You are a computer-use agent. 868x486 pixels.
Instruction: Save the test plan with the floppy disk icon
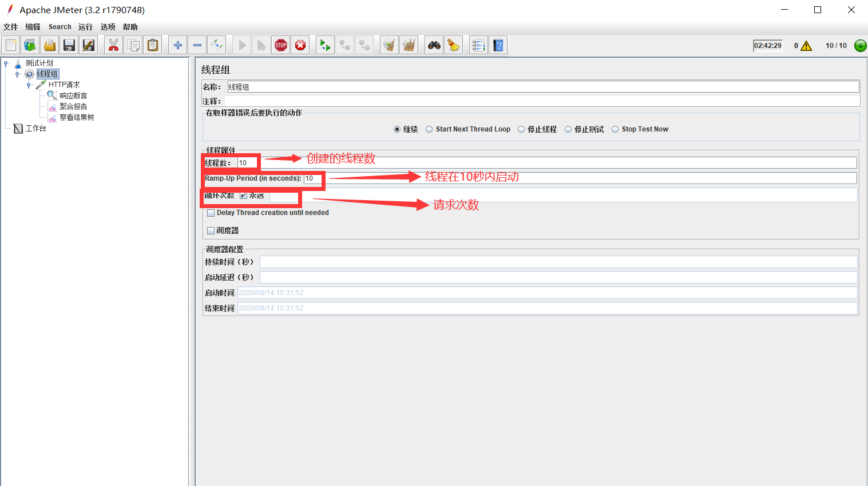[x=69, y=45]
